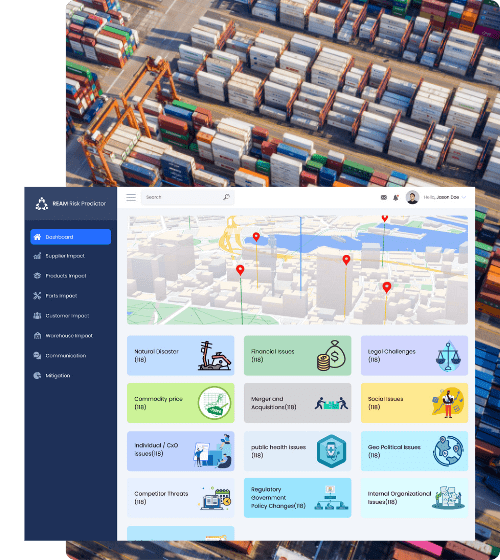Screen dimensions: 500x560
Task: Open the hamburger menu
Action: click(x=131, y=197)
